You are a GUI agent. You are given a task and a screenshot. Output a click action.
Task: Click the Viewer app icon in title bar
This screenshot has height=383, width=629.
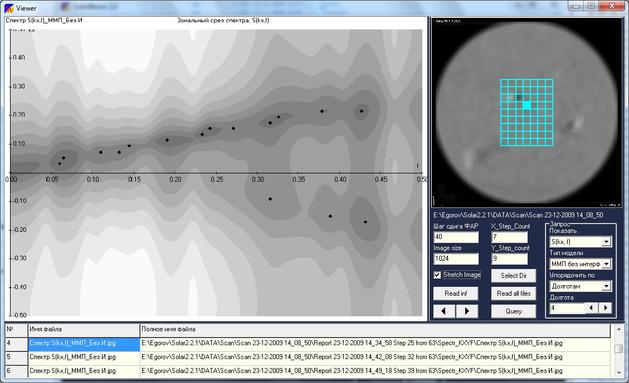click(8, 8)
